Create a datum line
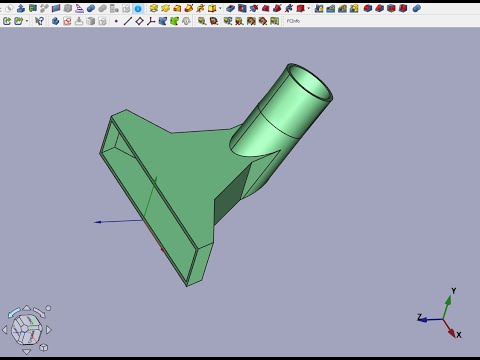Viewport: 480px width, 360px height. pyautogui.click(x=128, y=21)
